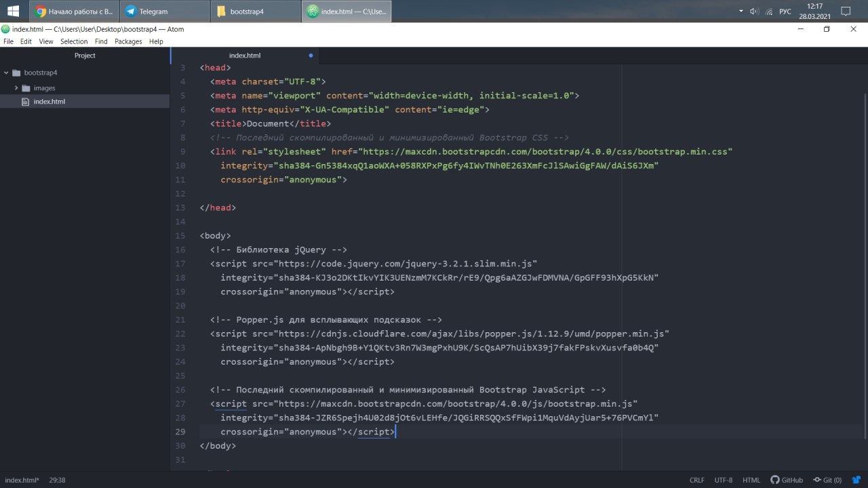This screenshot has height=488, width=868.
Task: Switch the РУС input language
Action: click(785, 12)
